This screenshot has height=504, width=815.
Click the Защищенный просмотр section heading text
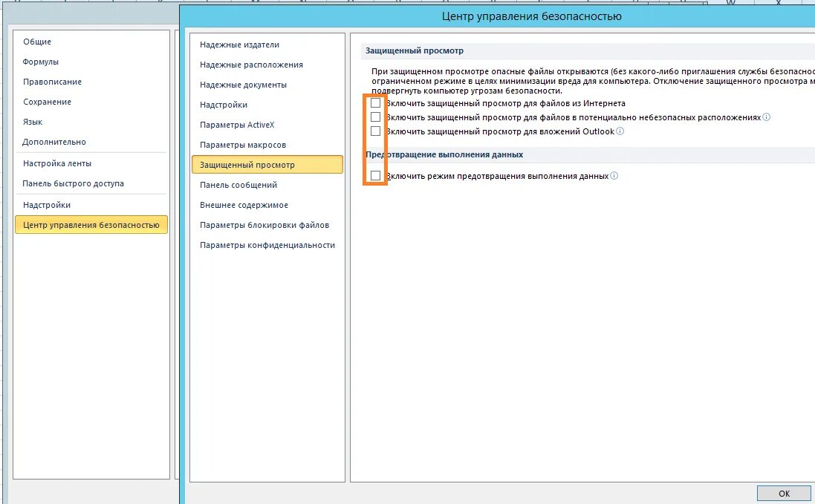point(415,51)
